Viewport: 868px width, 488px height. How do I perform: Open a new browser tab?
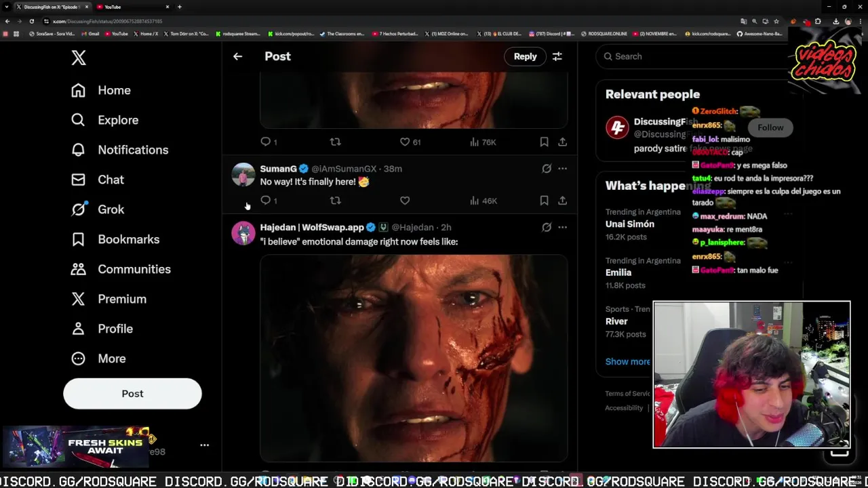click(179, 7)
